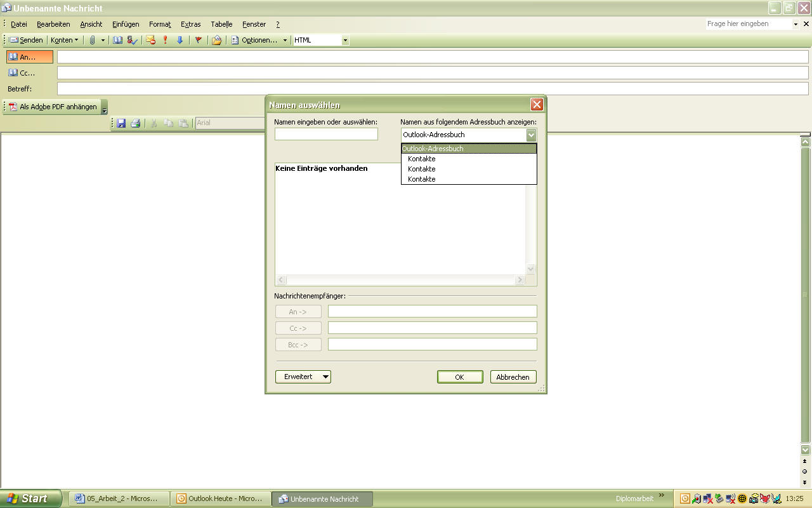Viewport: 812px width, 508px height.
Task: Click the paste clipboard icon
Action: tap(184, 123)
